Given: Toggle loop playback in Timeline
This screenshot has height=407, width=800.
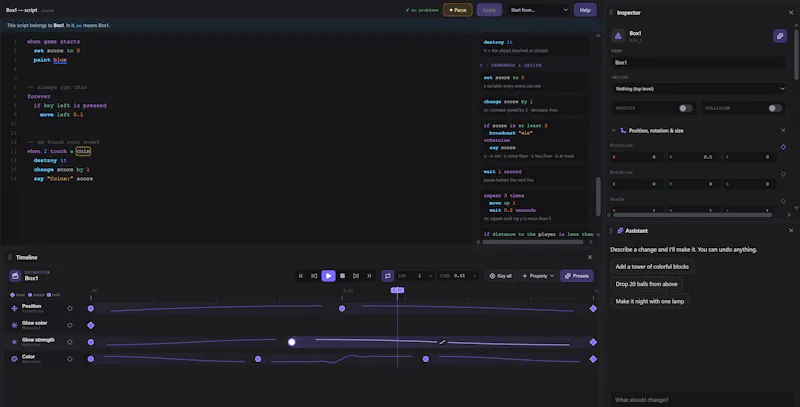Looking at the screenshot, I should (x=388, y=276).
